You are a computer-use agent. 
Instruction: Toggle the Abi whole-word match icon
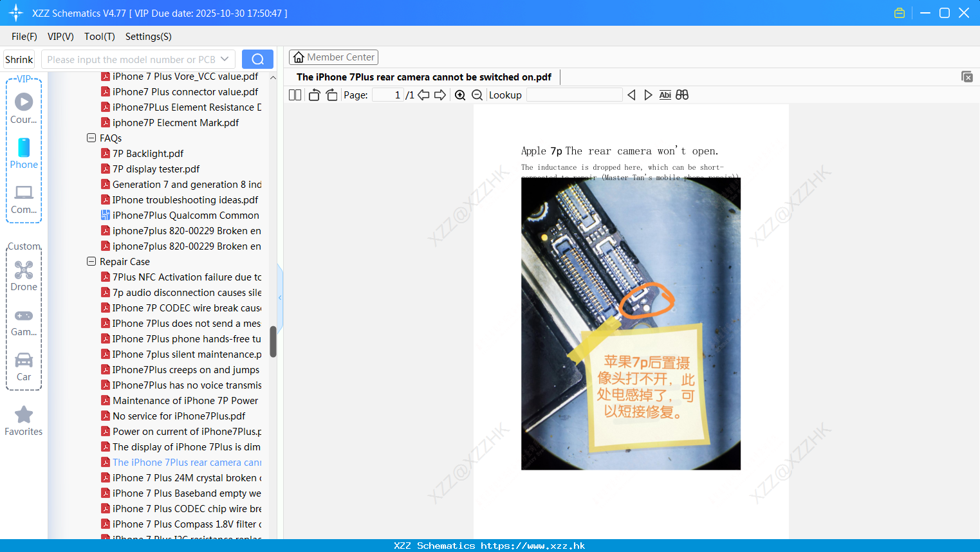pyautogui.click(x=665, y=95)
